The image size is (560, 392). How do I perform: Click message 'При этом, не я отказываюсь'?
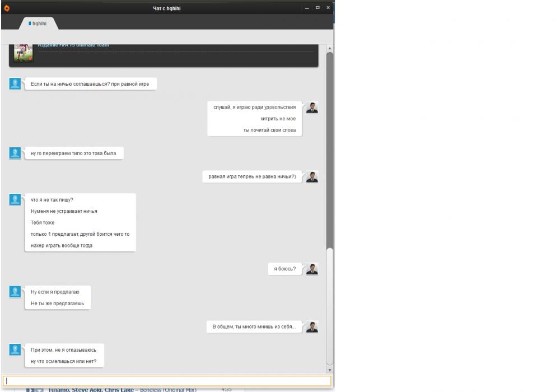[64, 349]
